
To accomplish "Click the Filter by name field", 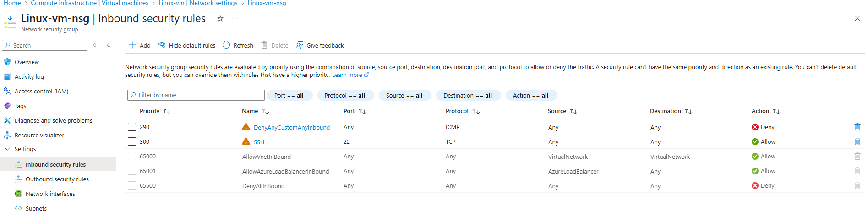I will (196, 95).
